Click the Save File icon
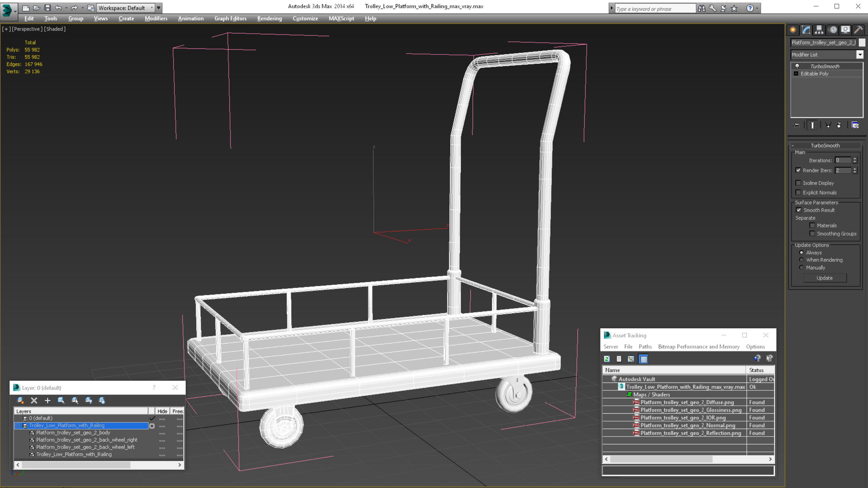Screen dimensions: 868x488 pyautogui.click(x=48, y=8)
